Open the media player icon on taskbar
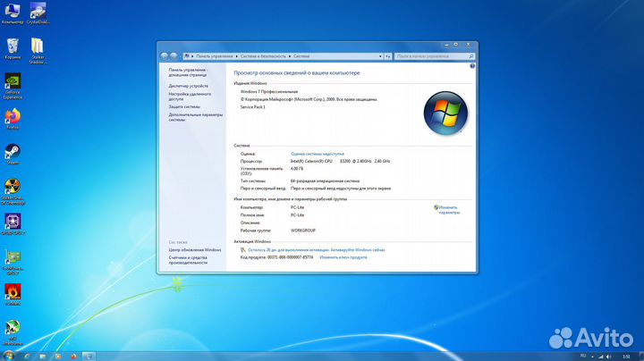This screenshot has width=644, height=361. (x=58, y=356)
